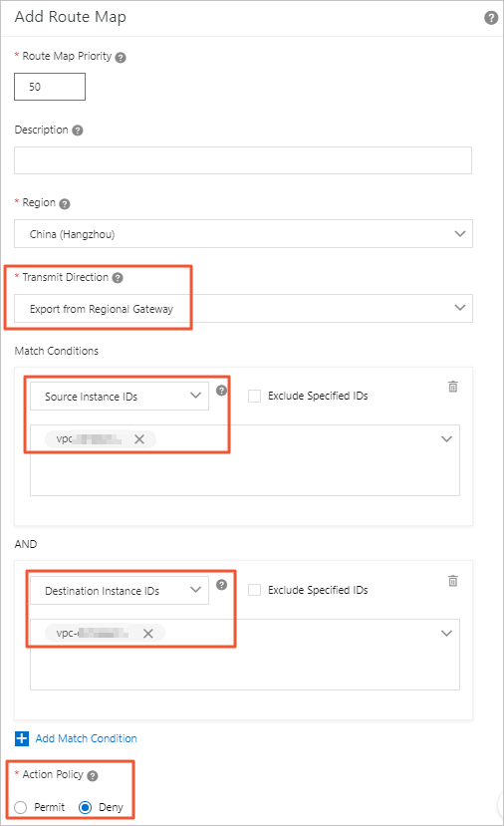Remove the vpc tag from source instances

[139, 439]
